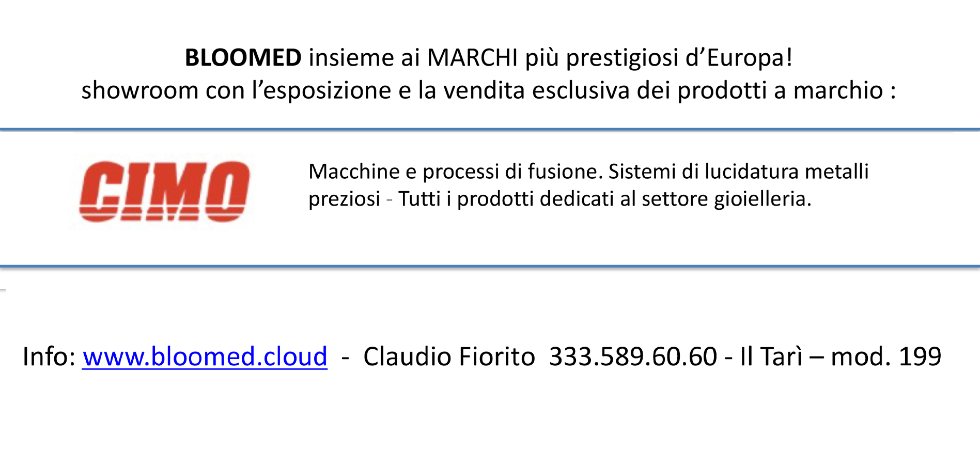The height and width of the screenshot is (465, 980).
Task: Click the word MARCHI in the headline
Action: coord(473,57)
